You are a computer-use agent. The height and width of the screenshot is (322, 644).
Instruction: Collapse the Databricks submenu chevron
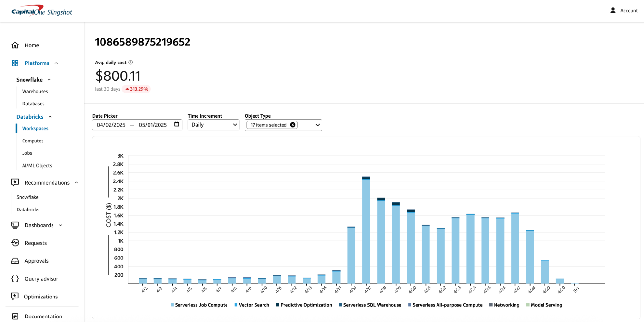point(50,117)
